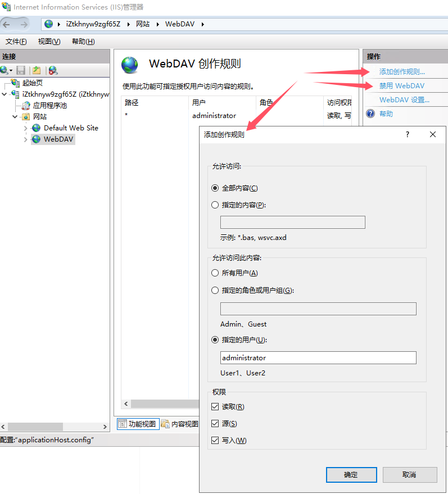Image resolution: width=448 pixels, height=494 pixels.
Task: Click the connect-to-server globe icon in Connections toolbar
Action: pos(4,70)
